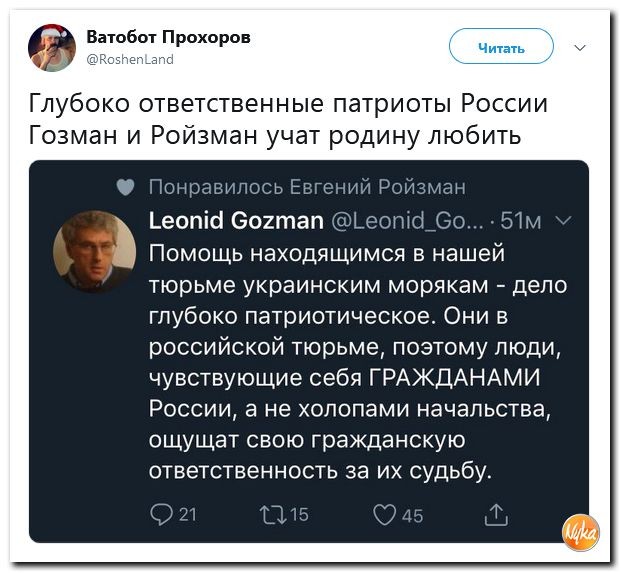Screen dimensions: 621x573
Task: Click the orange Nyka watermark logo
Action: [x=581, y=533]
